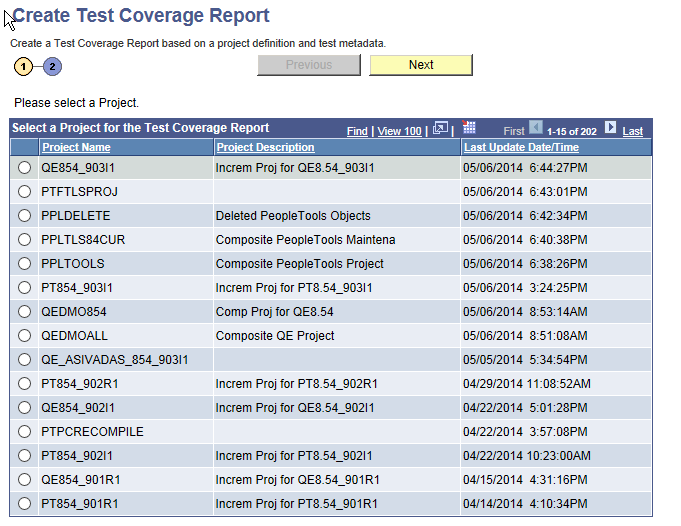Jump to Last page link

tap(632, 131)
